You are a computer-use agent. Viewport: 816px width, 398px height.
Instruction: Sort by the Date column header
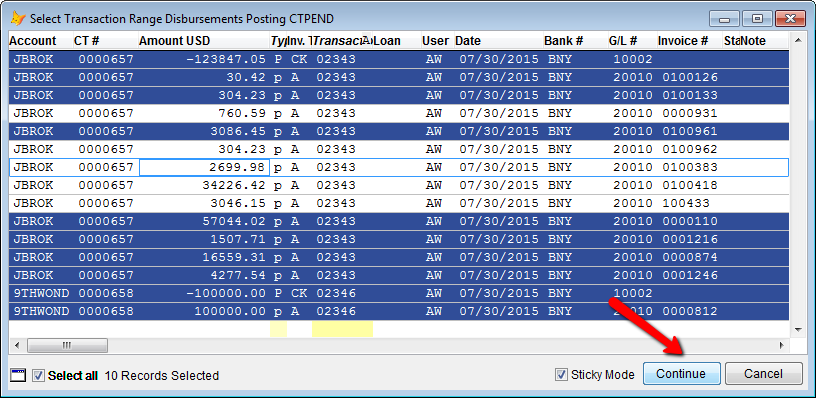click(499, 41)
